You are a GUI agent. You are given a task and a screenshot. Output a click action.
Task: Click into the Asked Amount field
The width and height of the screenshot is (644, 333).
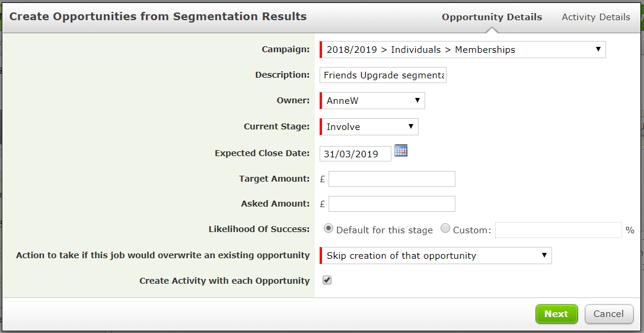click(392, 204)
